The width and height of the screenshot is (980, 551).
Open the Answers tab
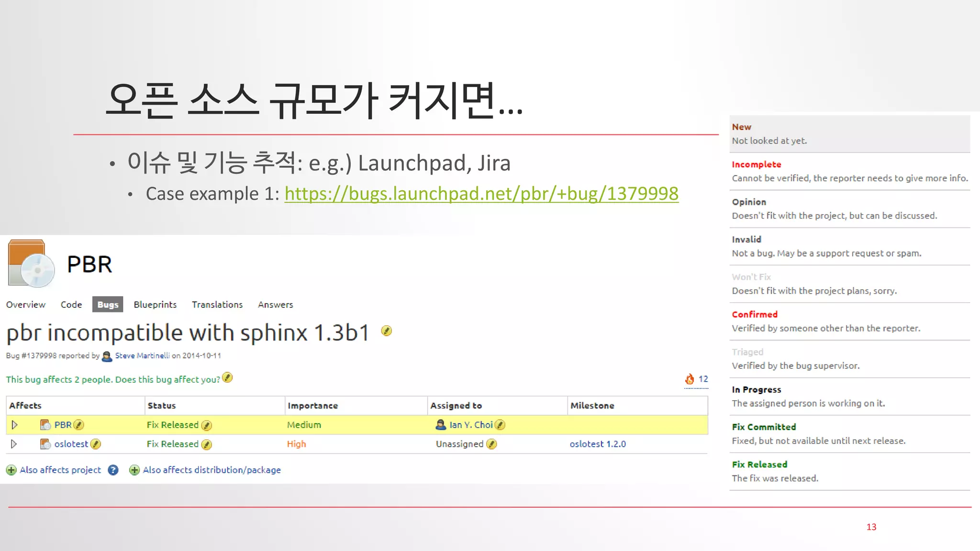point(275,305)
